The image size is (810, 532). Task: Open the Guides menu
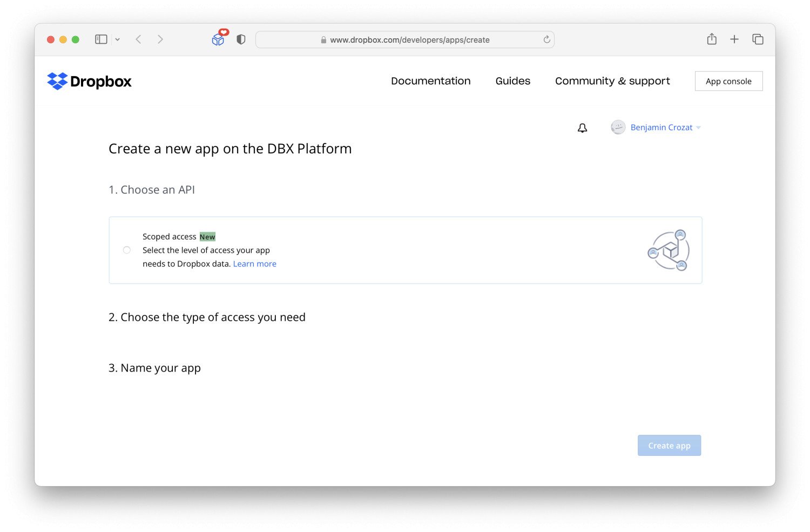click(513, 81)
